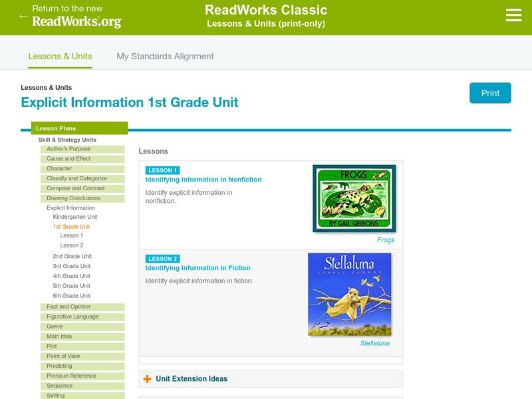The width and height of the screenshot is (532, 399).
Task: Expand Classify and Categorize unit
Action: click(82, 178)
